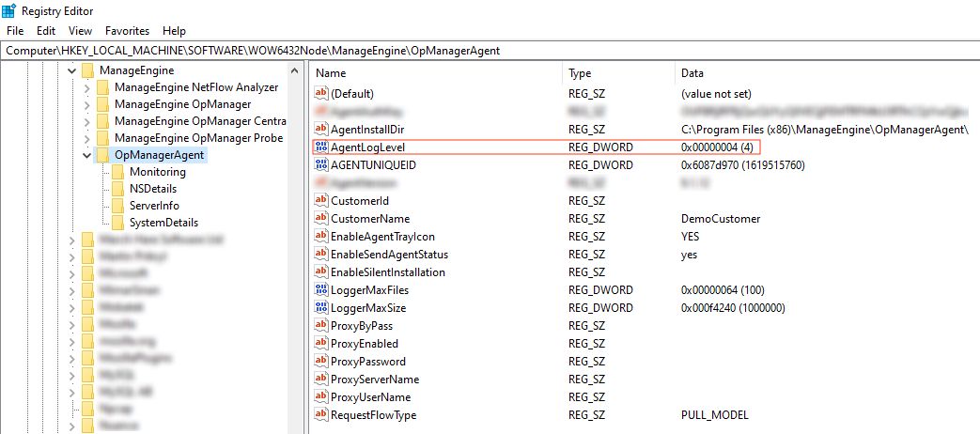Expand ManageEngine OpManager node
The image size is (980, 434).
[x=87, y=104]
